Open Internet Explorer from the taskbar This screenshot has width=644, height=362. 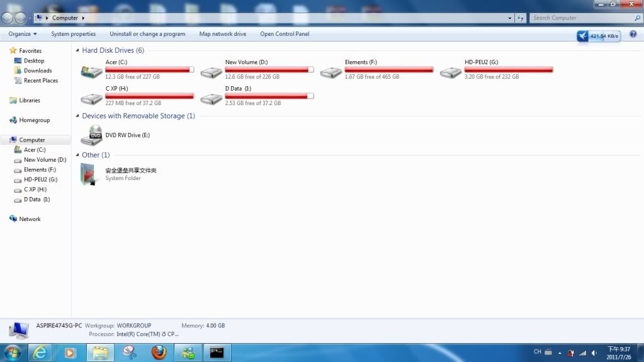pyautogui.click(x=42, y=353)
